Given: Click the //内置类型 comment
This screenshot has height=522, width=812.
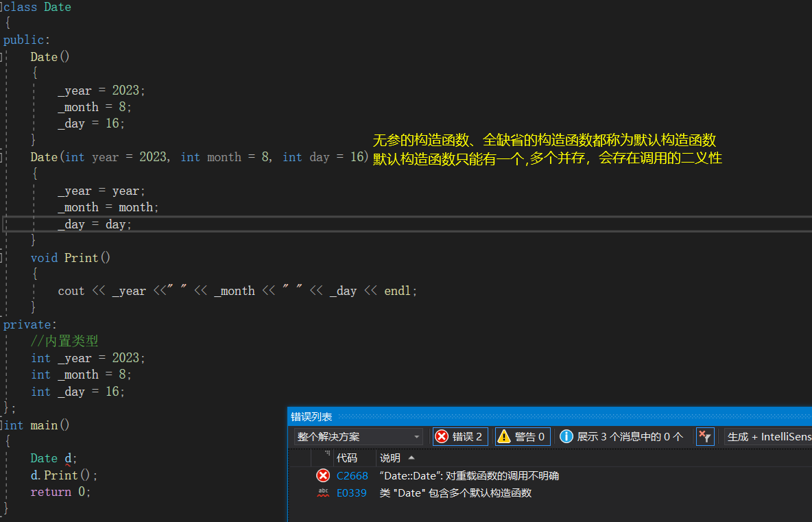Looking at the screenshot, I should [x=64, y=341].
